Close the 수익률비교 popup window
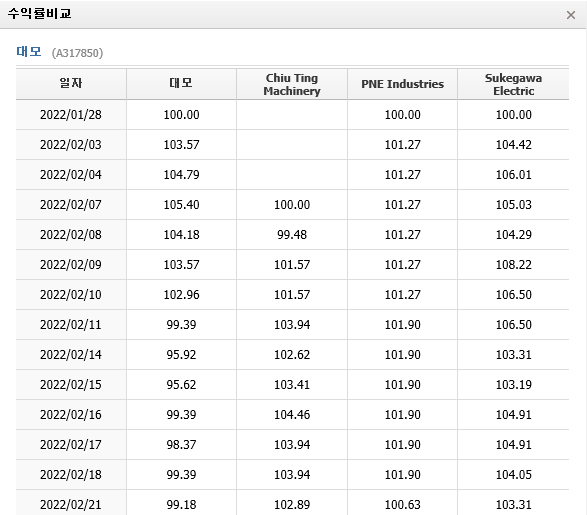Viewport: 587px width, 515px height. pyautogui.click(x=571, y=15)
